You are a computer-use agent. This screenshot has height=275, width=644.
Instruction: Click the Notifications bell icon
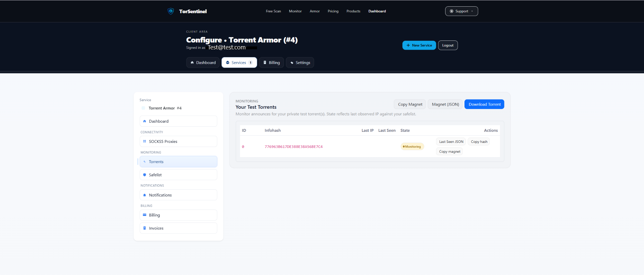[x=145, y=195]
